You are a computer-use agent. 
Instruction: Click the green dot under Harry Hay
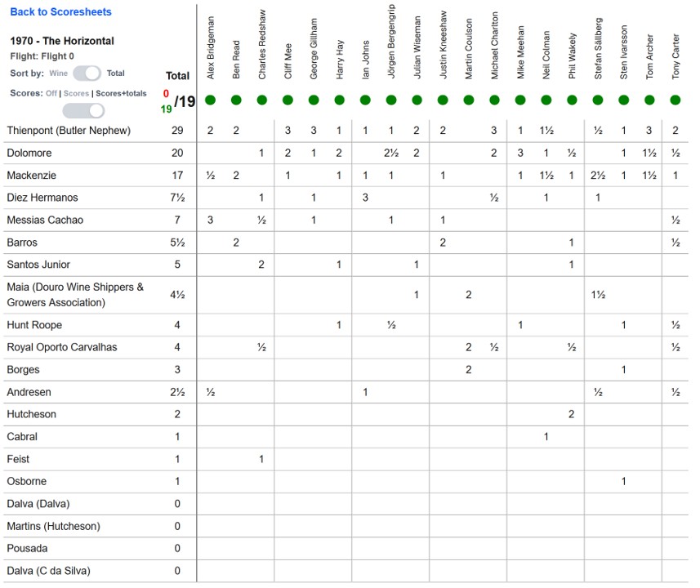point(339,100)
